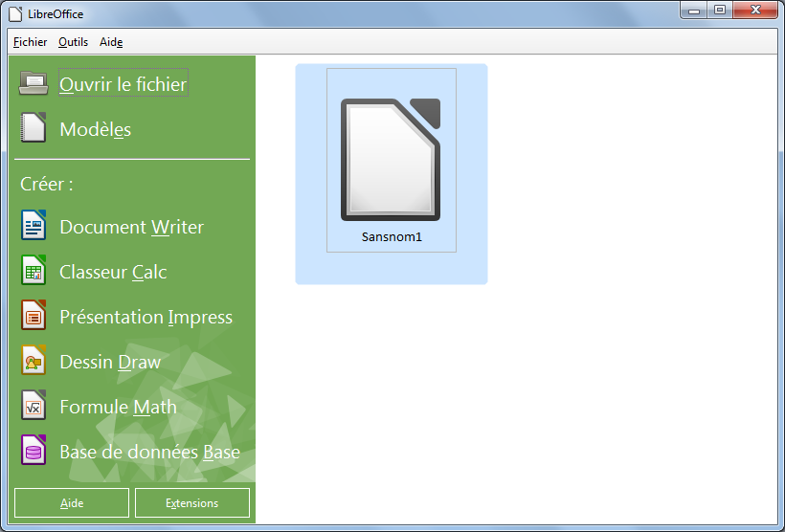Click the Modèles notebook icon
Viewport: 785px width, 532px height.
(x=34, y=127)
